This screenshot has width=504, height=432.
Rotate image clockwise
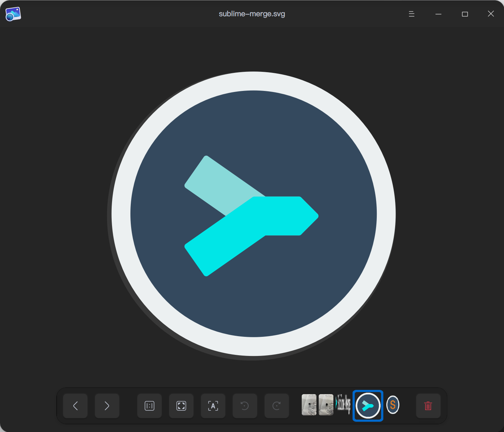coord(276,406)
